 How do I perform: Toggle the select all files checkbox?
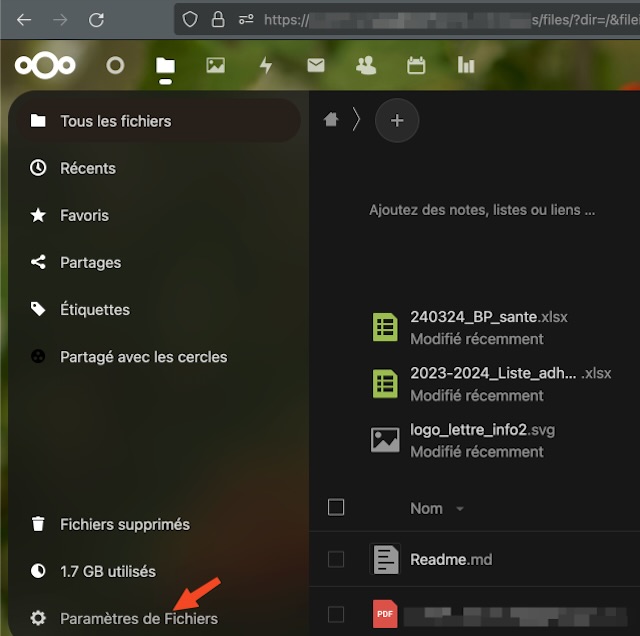click(336, 508)
